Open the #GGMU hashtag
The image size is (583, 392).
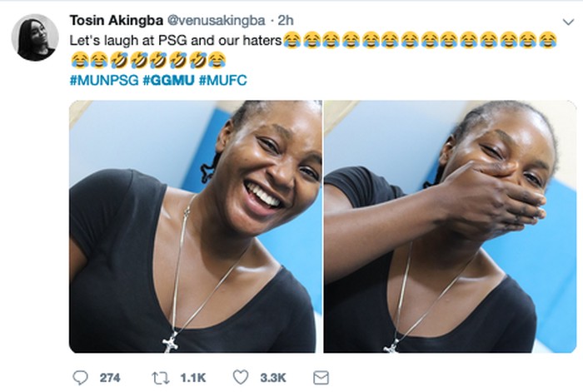[x=169, y=81]
